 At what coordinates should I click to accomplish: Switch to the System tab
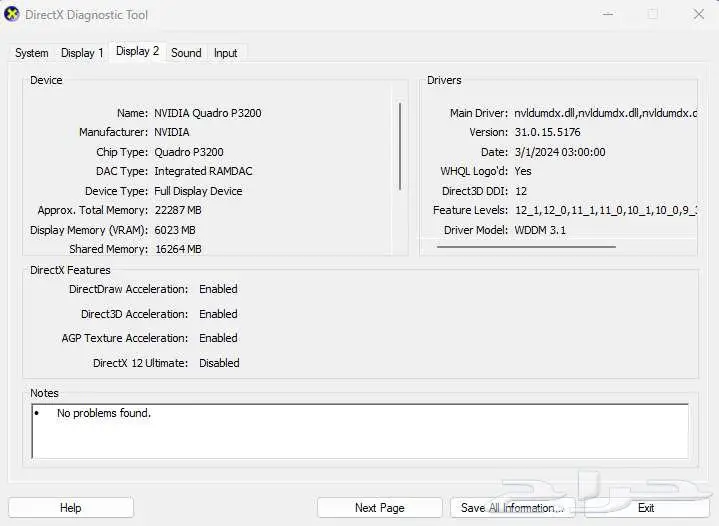point(32,53)
